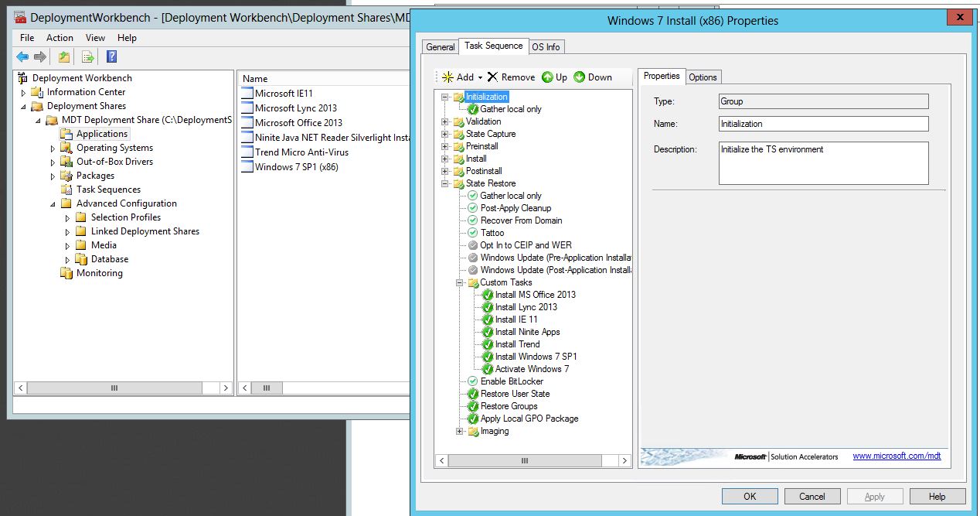The image size is (980, 516).
Task: Switch to the Options tab
Action: (703, 77)
